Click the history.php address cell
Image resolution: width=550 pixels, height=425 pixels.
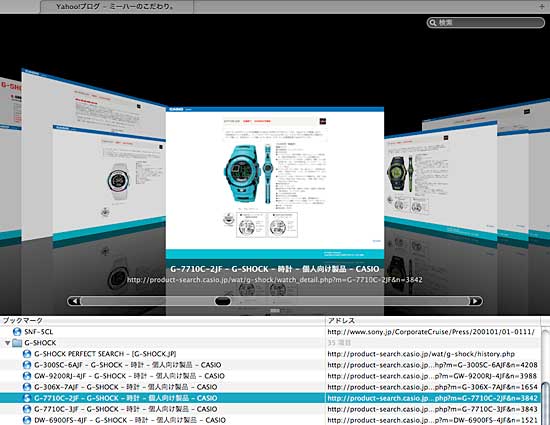click(421, 354)
